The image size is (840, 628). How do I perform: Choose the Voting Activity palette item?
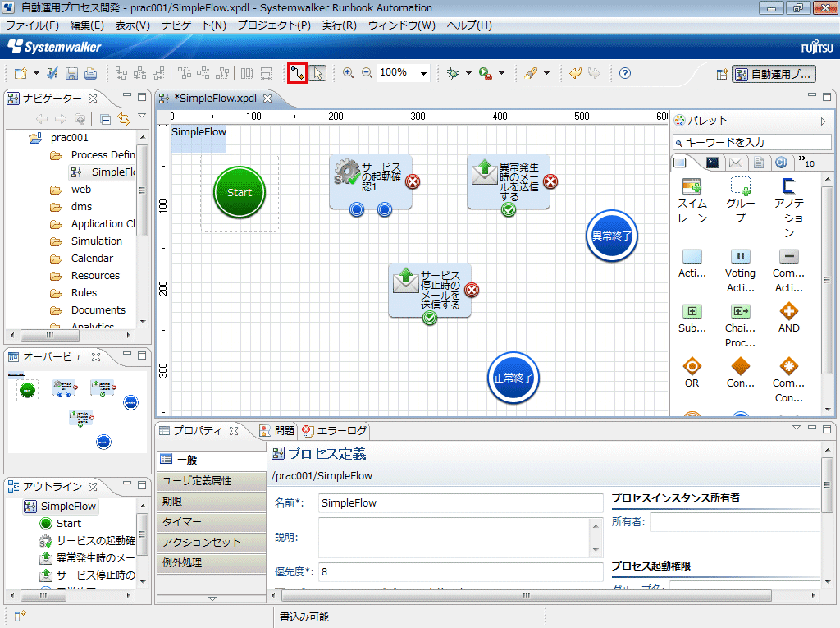(x=740, y=264)
